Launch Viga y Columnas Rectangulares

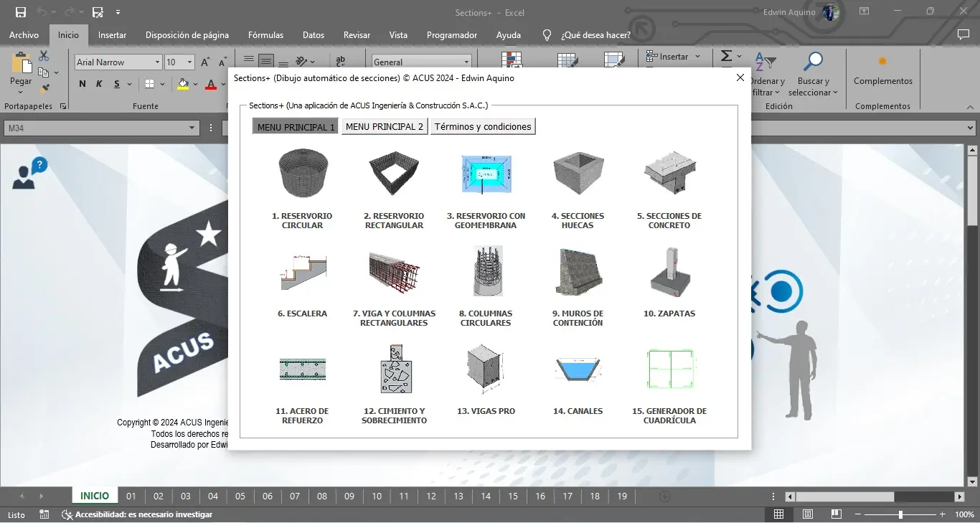click(x=394, y=271)
